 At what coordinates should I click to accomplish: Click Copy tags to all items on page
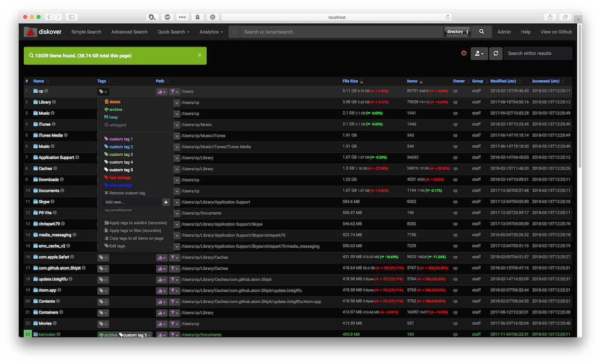coord(134,238)
